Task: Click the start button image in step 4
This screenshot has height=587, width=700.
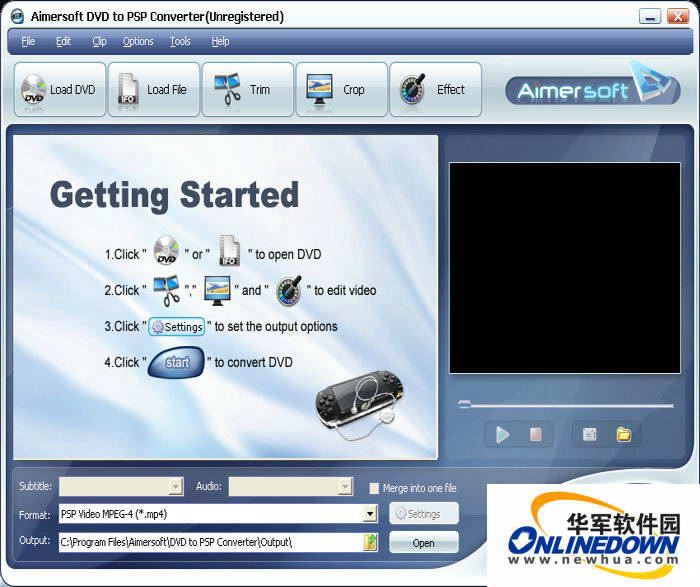Action: pyautogui.click(x=176, y=362)
